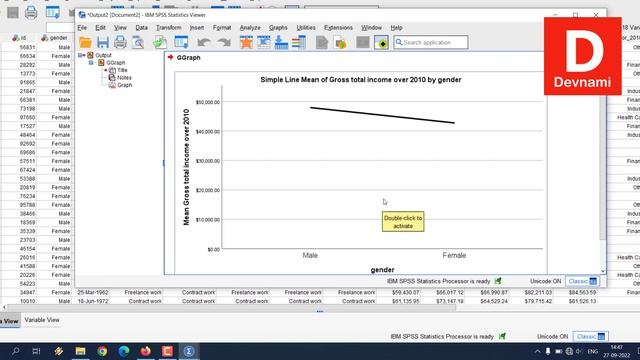Open the Utilities menu
Viewport: 640px width, 360px height.
(x=306, y=28)
